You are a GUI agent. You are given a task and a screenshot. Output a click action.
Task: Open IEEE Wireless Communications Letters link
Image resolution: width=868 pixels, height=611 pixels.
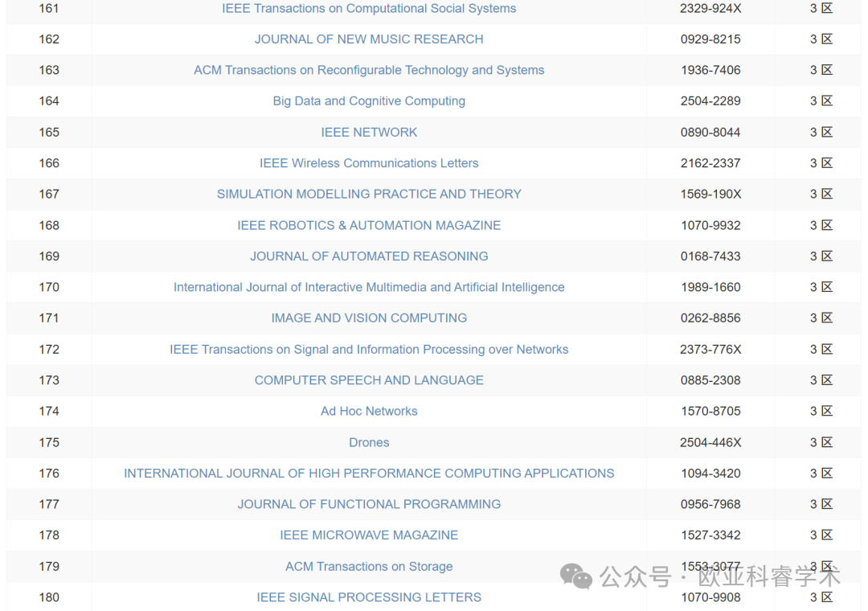(369, 163)
